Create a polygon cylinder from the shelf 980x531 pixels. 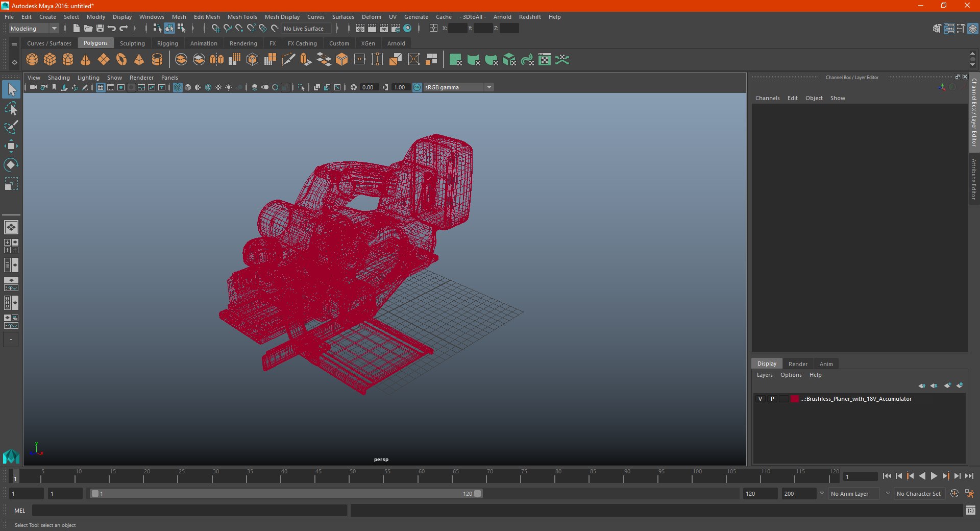(68, 60)
